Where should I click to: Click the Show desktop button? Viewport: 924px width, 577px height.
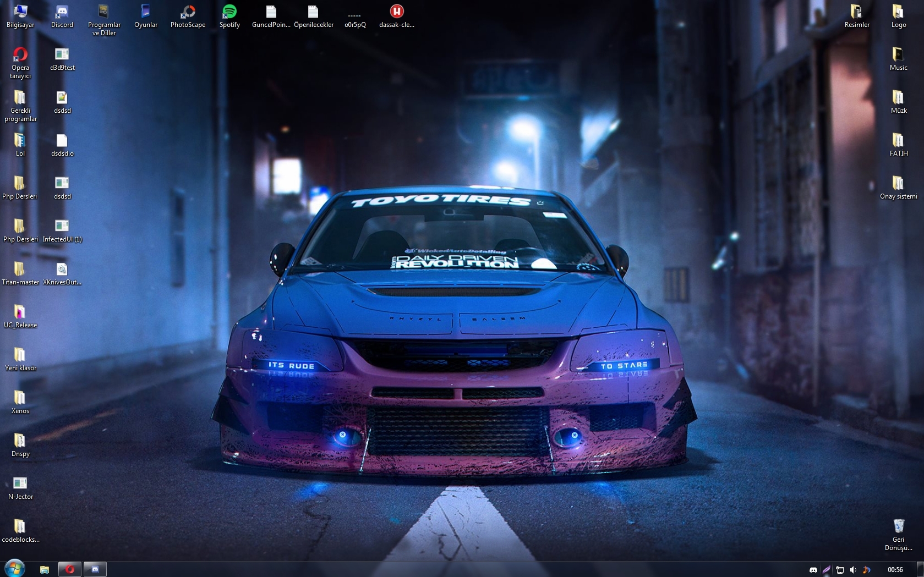tap(920, 569)
